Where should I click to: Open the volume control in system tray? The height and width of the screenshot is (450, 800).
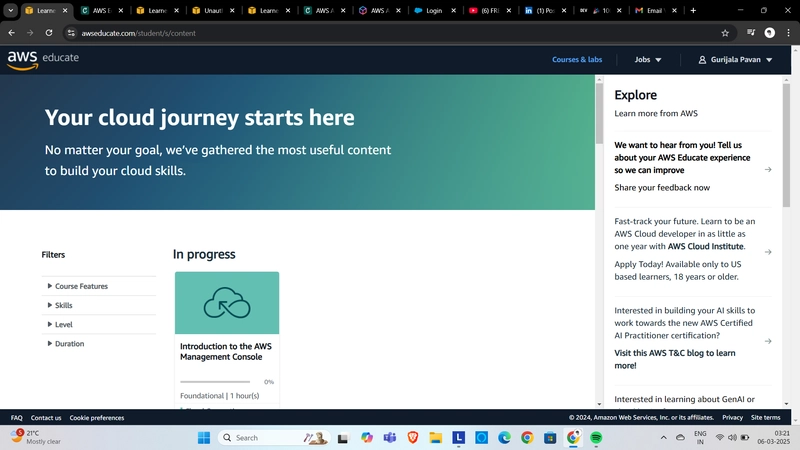coord(732,438)
